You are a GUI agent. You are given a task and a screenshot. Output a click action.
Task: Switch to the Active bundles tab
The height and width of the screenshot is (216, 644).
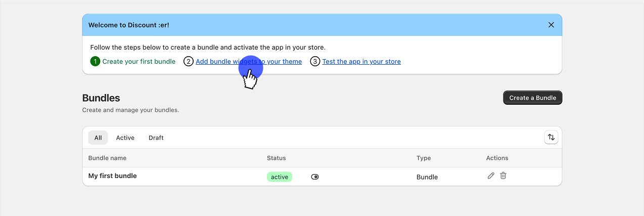[125, 138]
